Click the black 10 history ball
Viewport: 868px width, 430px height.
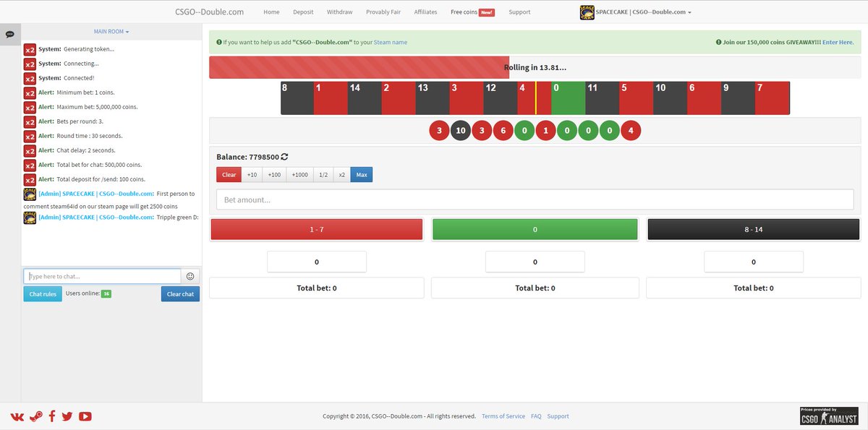(461, 131)
